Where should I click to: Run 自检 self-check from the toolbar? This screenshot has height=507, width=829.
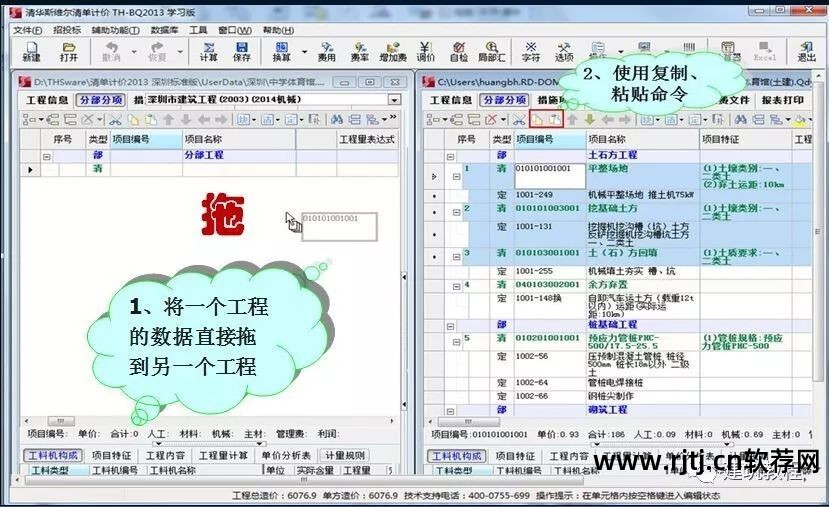pyautogui.click(x=458, y=52)
